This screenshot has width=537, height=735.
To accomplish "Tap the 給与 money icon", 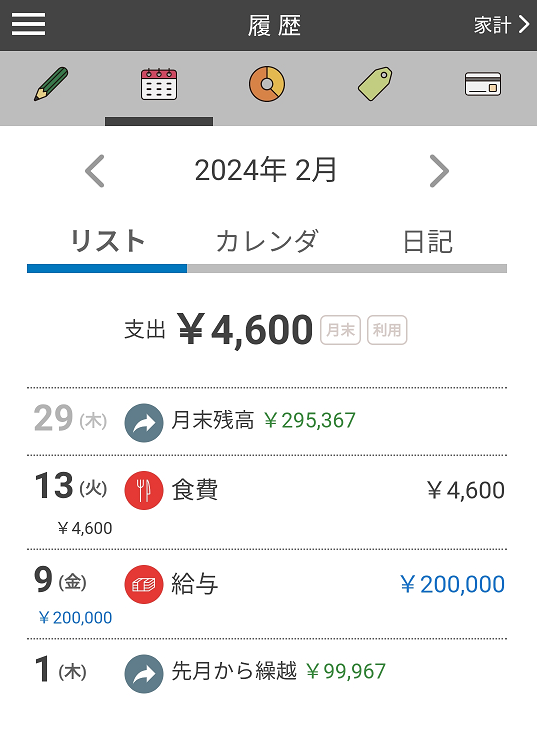I will point(144,584).
